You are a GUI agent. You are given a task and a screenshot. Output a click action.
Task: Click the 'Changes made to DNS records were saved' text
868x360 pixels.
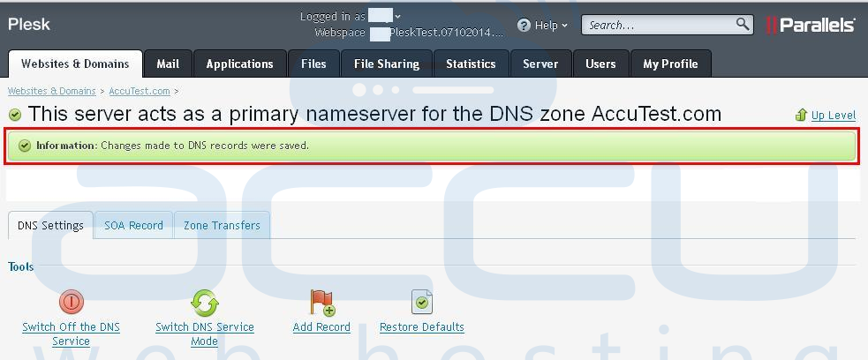pyautogui.click(x=205, y=146)
